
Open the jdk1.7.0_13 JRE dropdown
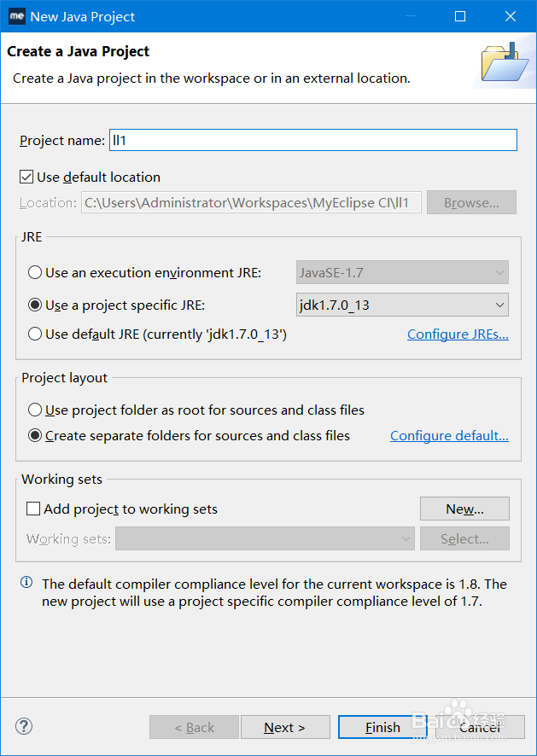click(x=402, y=305)
